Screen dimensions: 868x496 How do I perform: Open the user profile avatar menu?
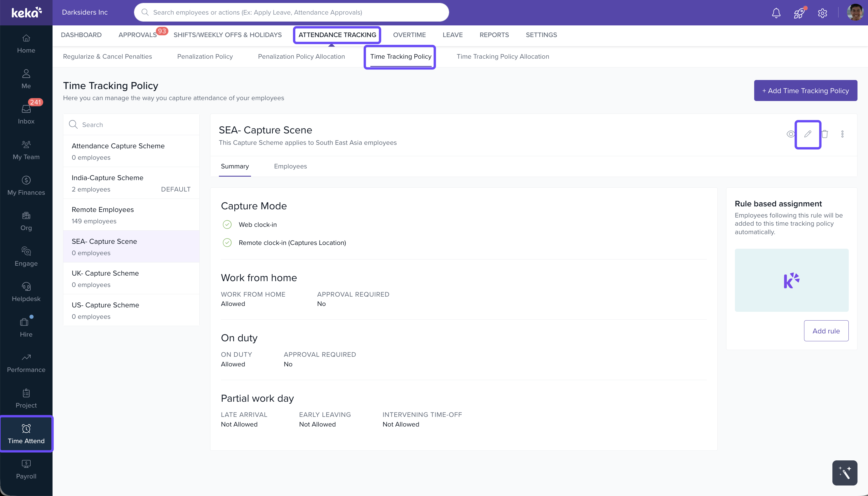[x=855, y=13]
